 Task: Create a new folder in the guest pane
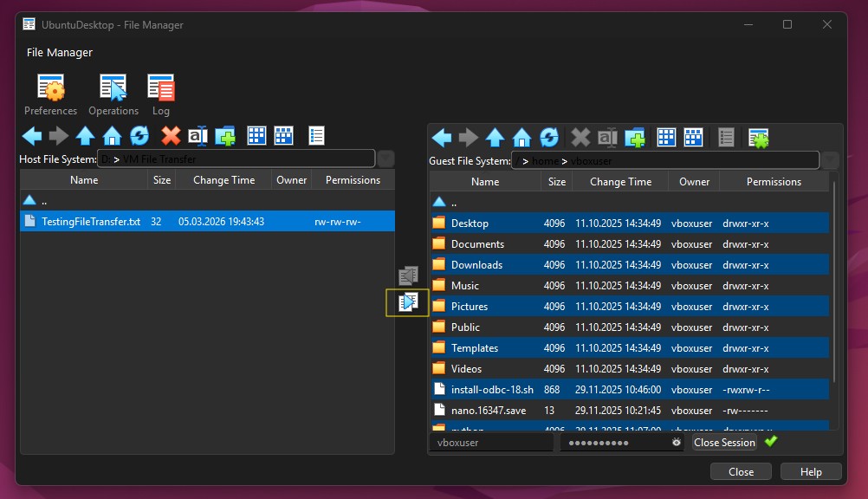pyautogui.click(x=636, y=137)
